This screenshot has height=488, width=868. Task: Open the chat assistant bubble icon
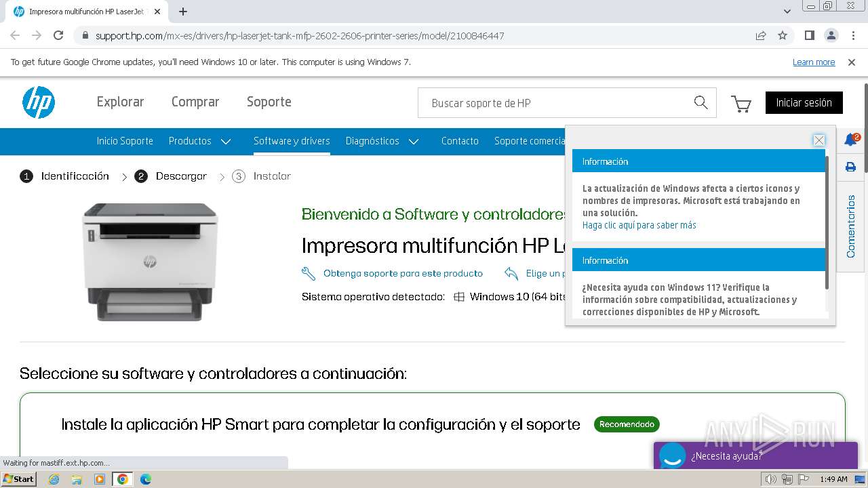[673, 456]
